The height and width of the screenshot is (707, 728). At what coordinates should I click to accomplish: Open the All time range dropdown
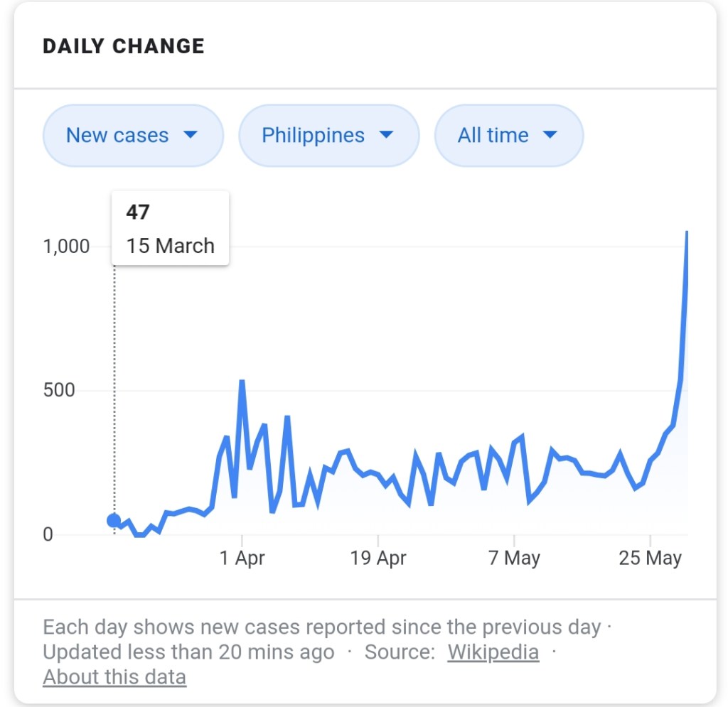508,136
